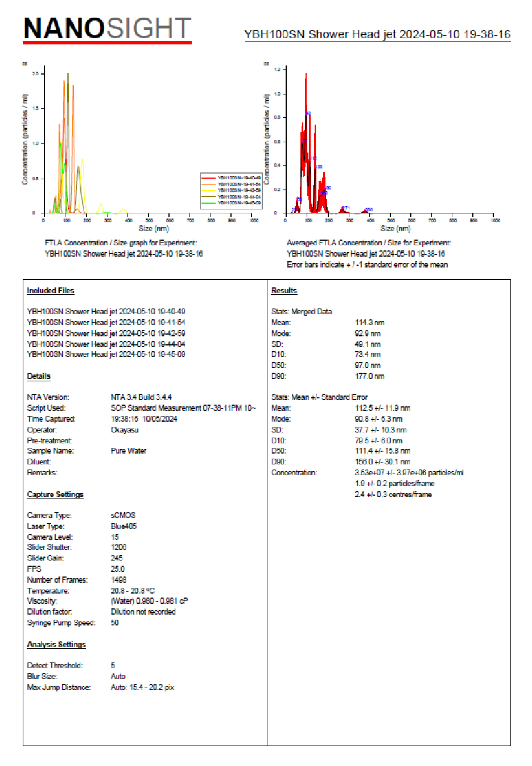Click the max jump value 'Auto: 15.4 - 20.2 pix'
Screen dimensions: 532x766
coord(142,687)
